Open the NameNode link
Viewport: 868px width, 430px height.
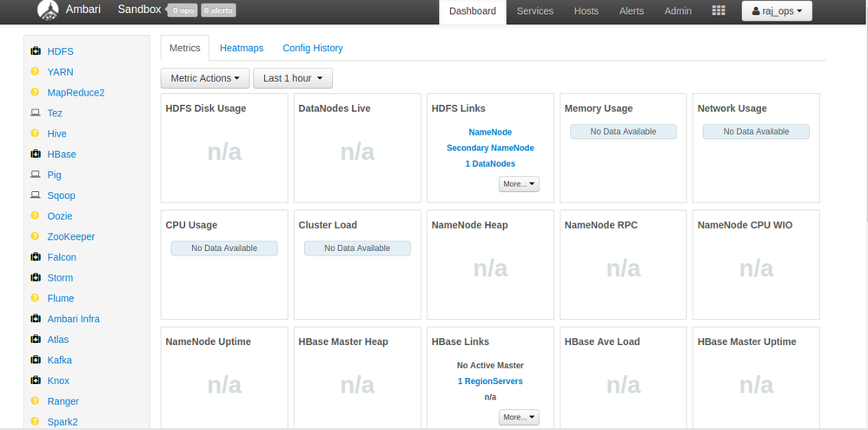click(x=490, y=132)
